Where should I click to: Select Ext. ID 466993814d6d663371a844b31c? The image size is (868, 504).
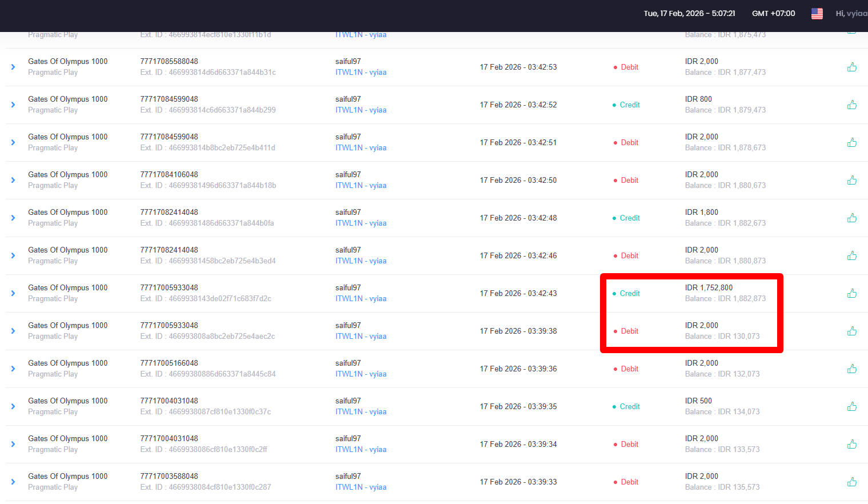tap(208, 73)
